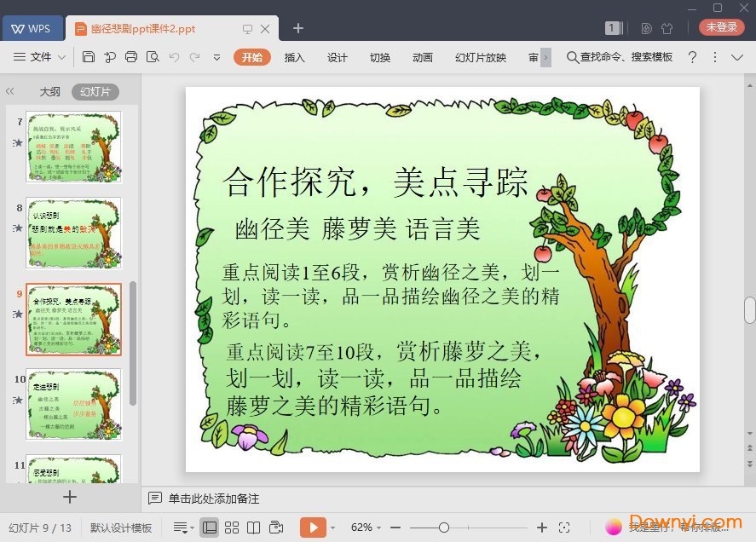Image resolution: width=756 pixels, height=542 pixels.
Task: Click the fit slide to window icon
Action: tap(564, 528)
